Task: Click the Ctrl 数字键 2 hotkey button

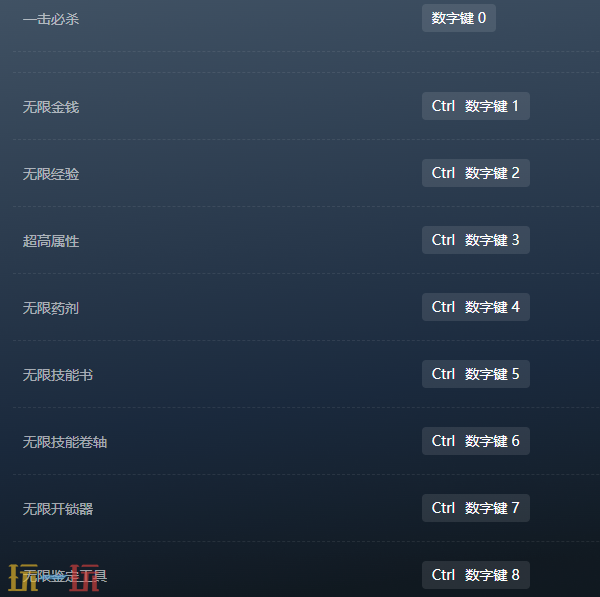Action: 476,173
